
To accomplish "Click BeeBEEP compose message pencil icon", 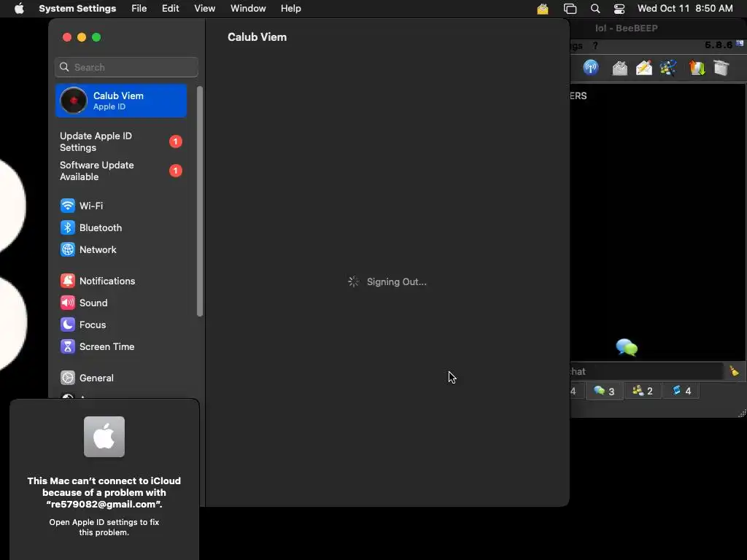I will (643, 68).
